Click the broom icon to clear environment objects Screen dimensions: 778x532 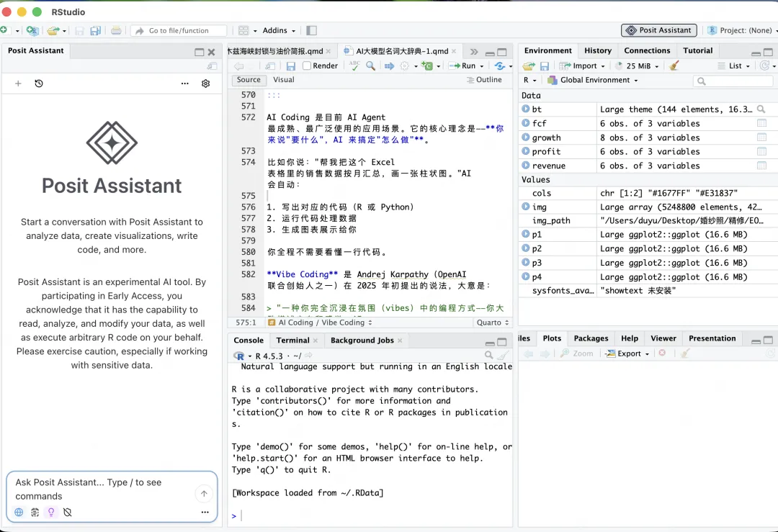(x=674, y=66)
